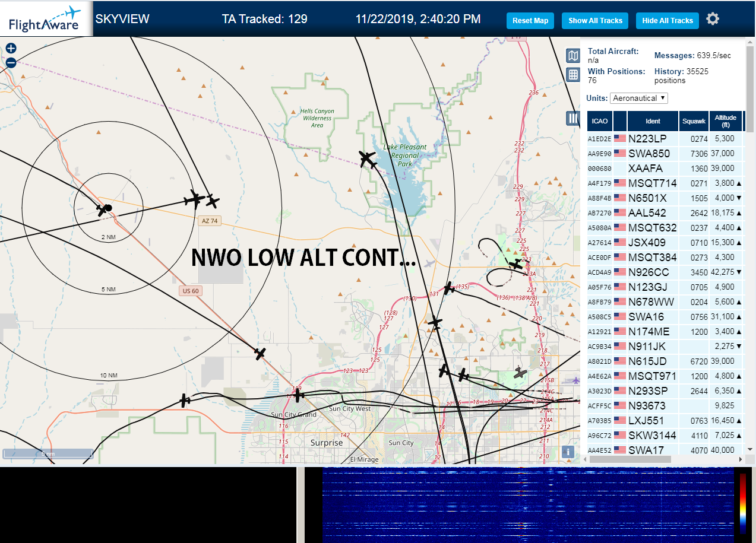The height and width of the screenshot is (543, 756).
Task: Click the squawk value 7306
Action: pyautogui.click(x=700, y=154)
